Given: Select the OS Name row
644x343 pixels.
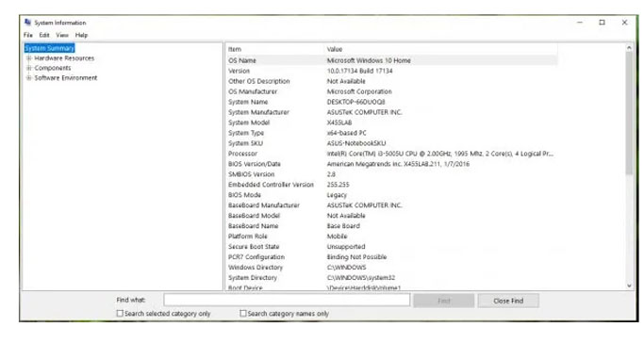Looking at the screenshot, I should 392,60.
